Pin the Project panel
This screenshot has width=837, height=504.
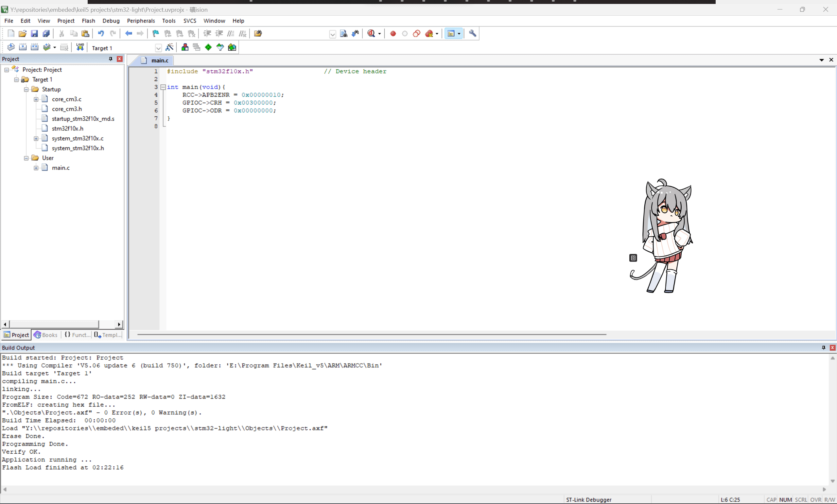click(x=111, y=59)
